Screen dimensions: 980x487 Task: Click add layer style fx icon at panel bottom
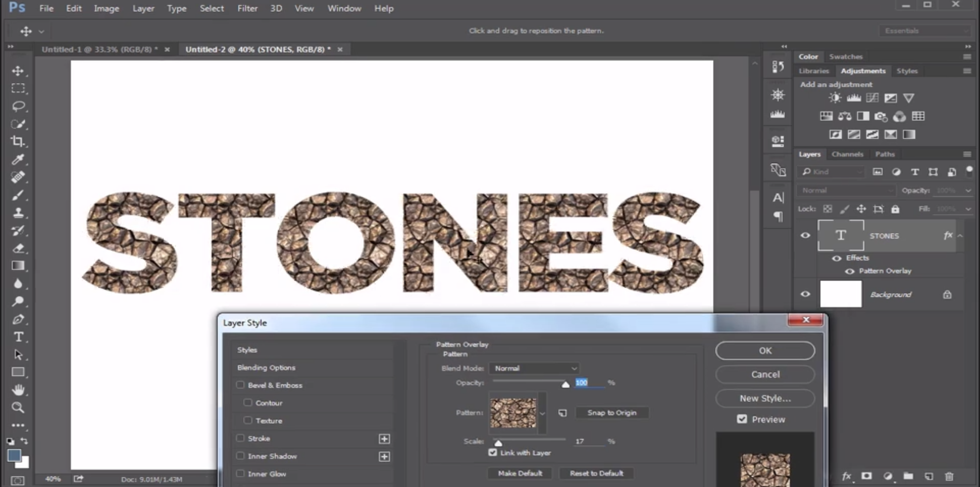tap(846, 476)
